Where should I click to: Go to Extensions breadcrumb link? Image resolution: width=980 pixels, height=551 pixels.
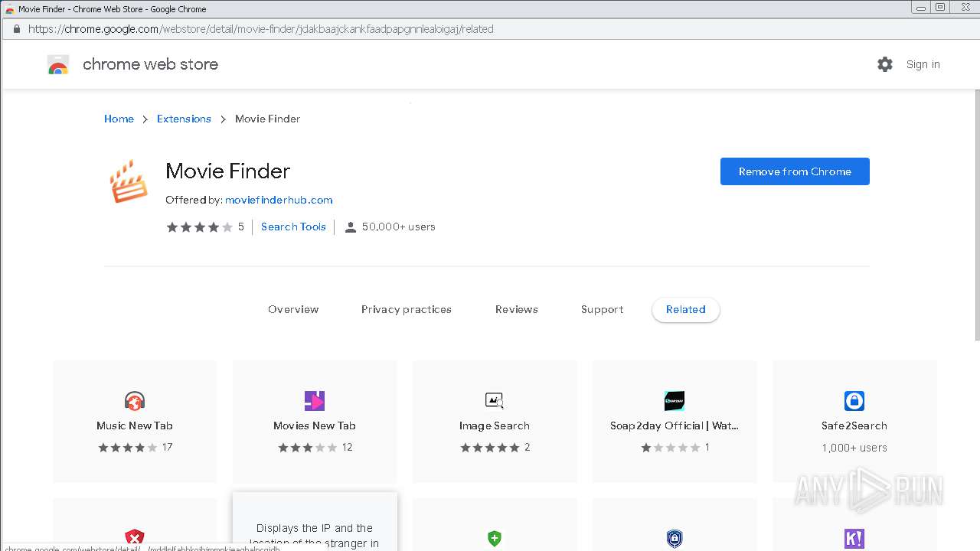pos(184,119)
